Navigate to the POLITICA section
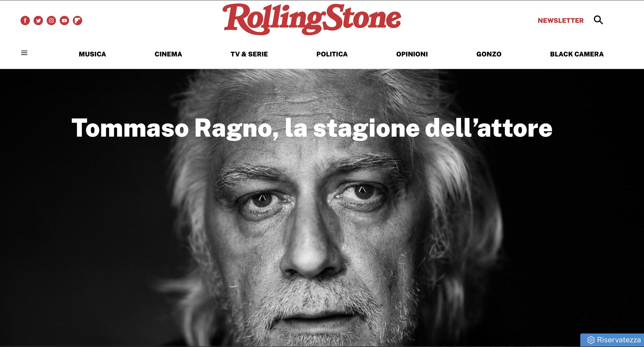Screen dimensions: 644x347 coord(332,54)
